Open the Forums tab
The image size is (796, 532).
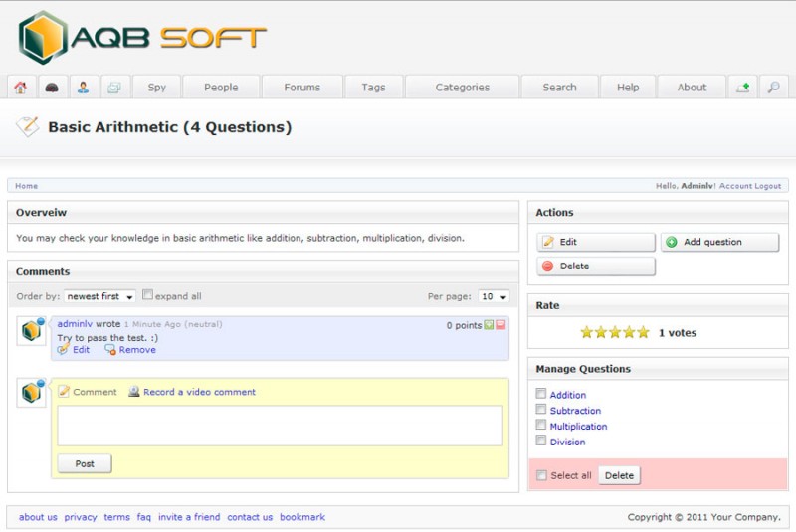(301, 88)
